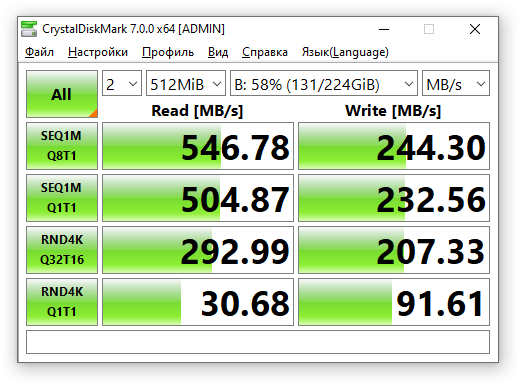The image size is (520, 385).
Task: Expand the 512MiB test size dropdown
Action: tap(186, 83)
